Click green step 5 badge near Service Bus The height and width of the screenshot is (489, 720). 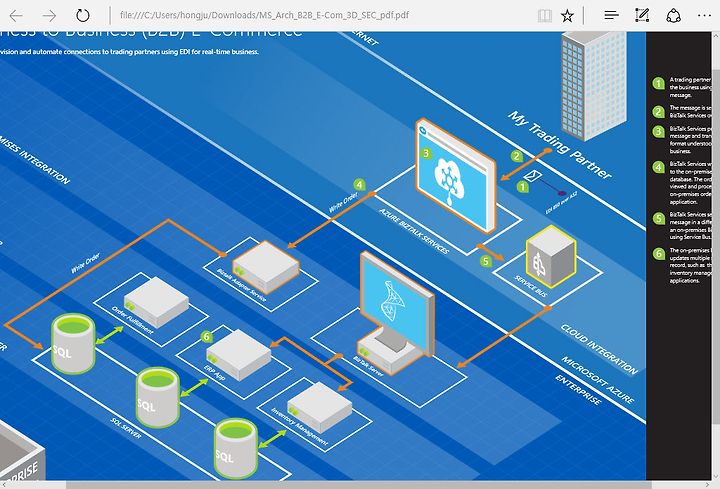click(x=486, y=262)
